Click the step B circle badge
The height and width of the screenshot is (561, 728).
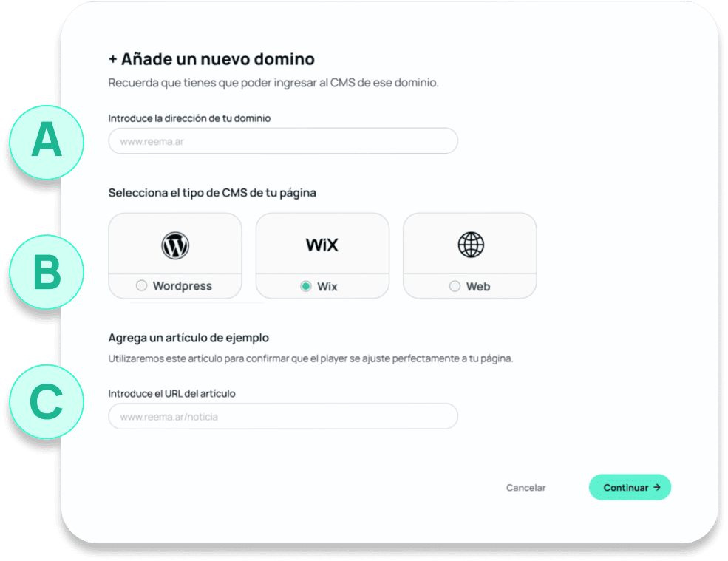[47, 272]
